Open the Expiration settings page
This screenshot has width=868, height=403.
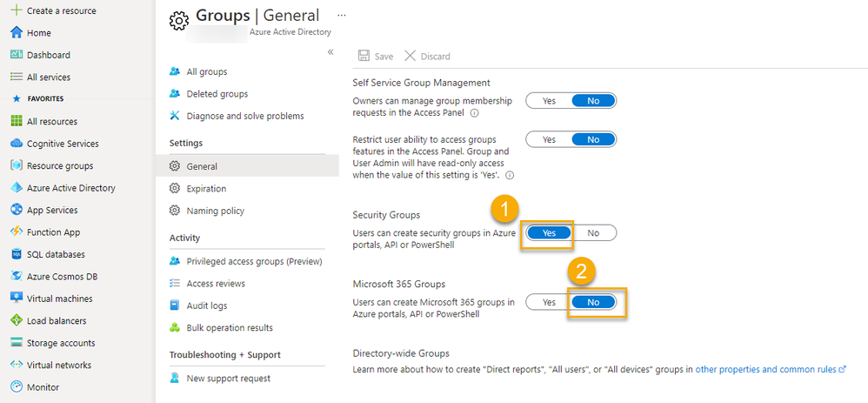click(x=206, y=189)
